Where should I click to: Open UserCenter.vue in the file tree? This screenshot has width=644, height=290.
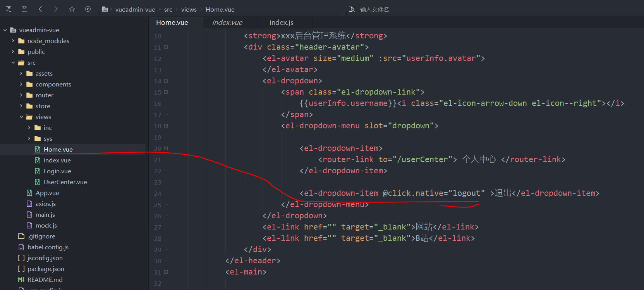[65, 182]
